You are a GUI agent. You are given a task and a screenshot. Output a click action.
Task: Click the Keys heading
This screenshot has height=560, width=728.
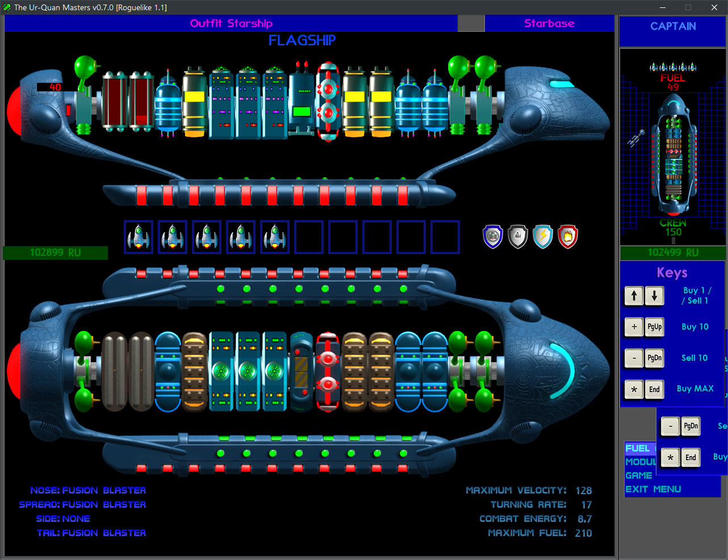[x=672, y=273]
